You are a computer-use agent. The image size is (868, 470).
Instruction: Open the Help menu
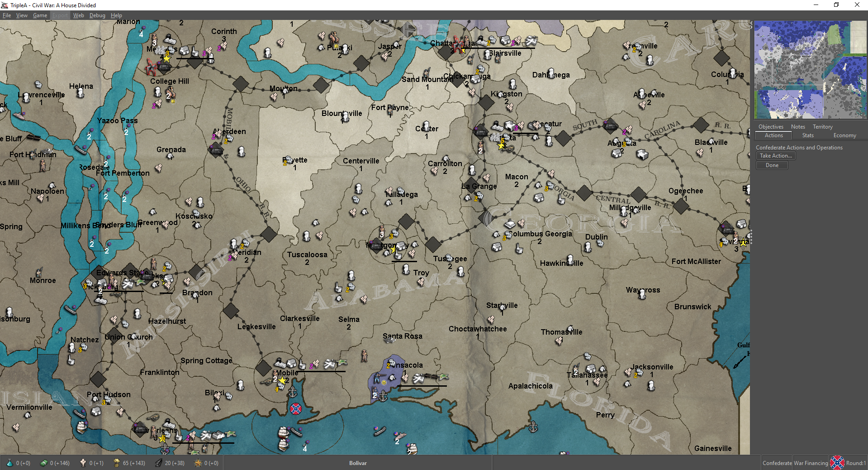coord(116,15)
